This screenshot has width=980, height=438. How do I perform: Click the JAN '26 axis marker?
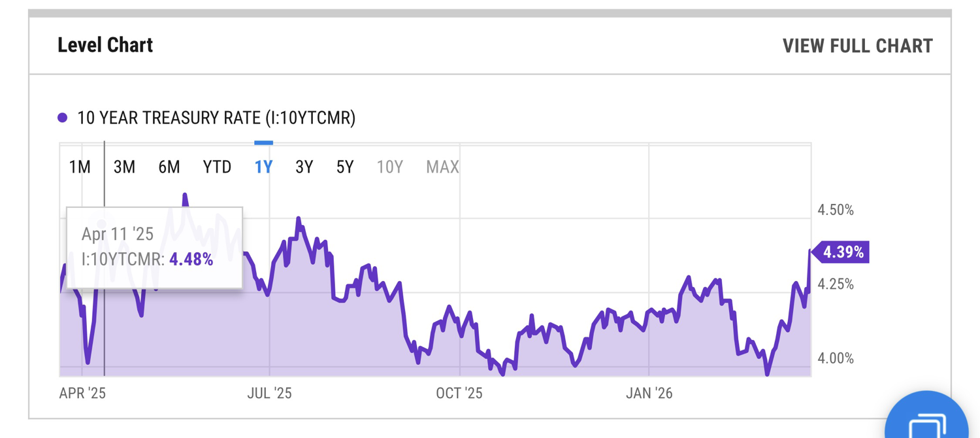[x=649, y=393]
